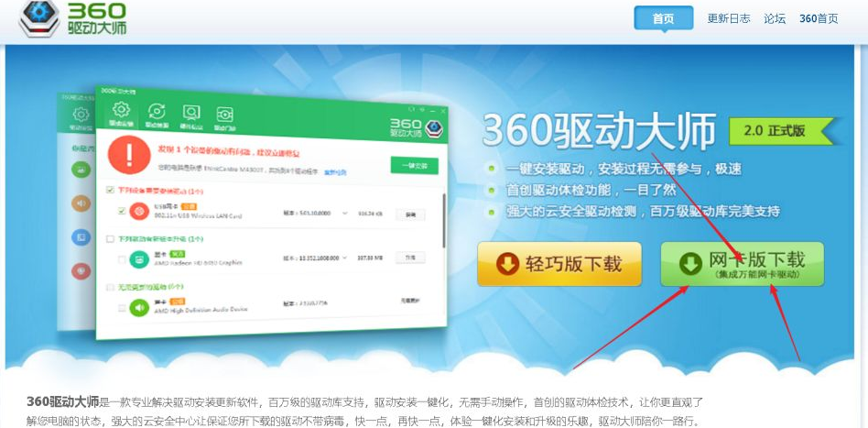The width and height of the screenshot is (868, 428).
Task: Click the 轻巧版下载 button
Action: click(x=559, y=264)
